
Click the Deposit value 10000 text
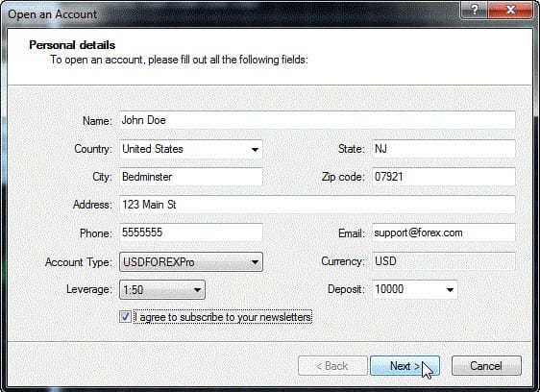coord(389,288)
